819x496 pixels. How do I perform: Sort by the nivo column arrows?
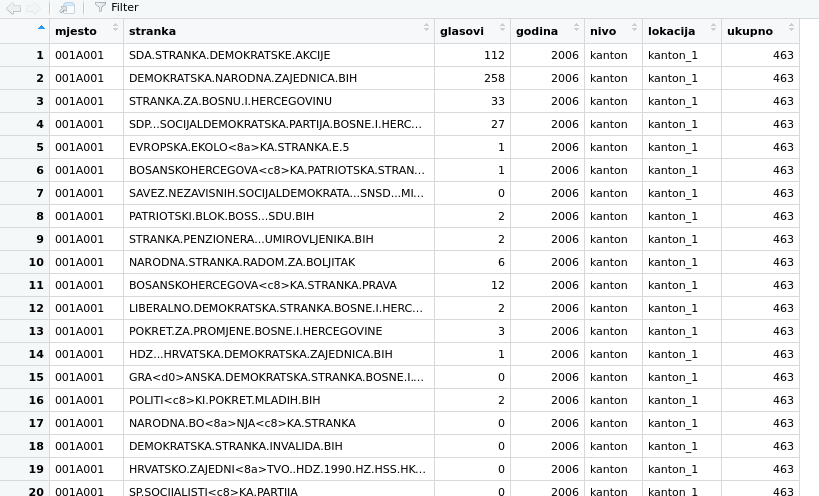(635, 28)
